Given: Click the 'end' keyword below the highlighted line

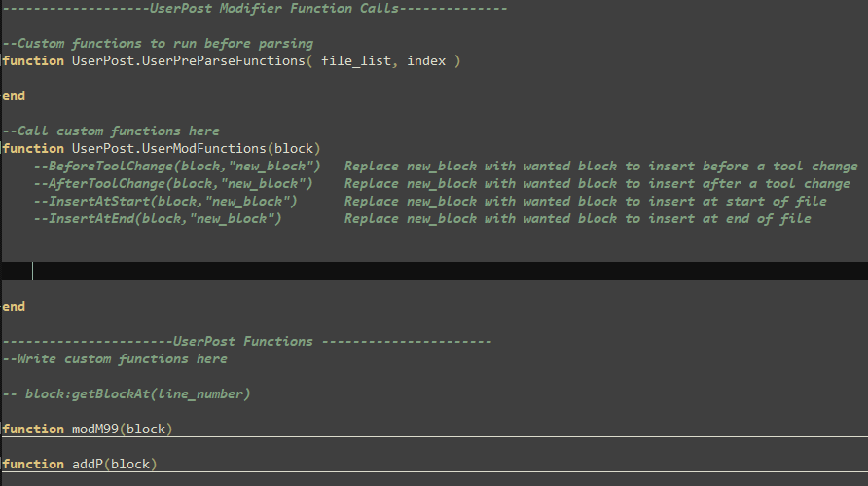Looking at the screenshot, I should coord(14,307).
